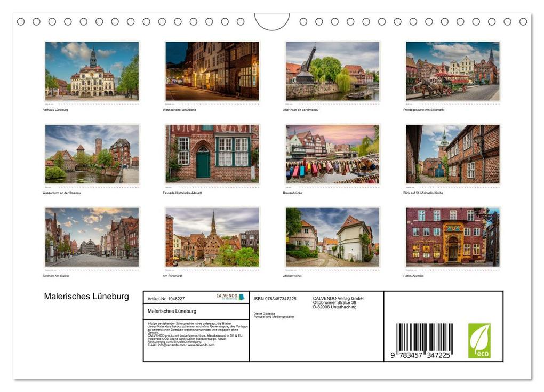Click the 'Zentrum Am Sande' caption
Image resolution: width=544 pixels, height=392 pixels.
click(x=56, y=276)
